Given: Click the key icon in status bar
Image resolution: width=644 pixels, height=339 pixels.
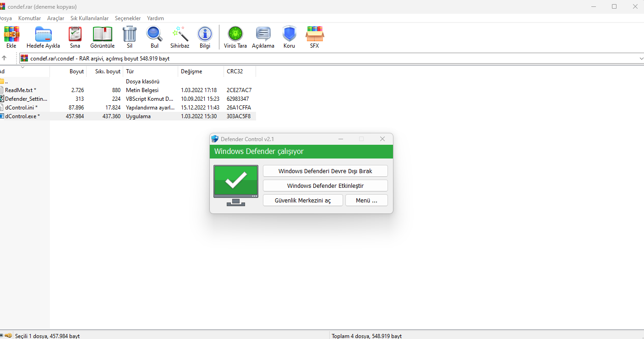Looking at the screenshot, I should point(8,336).
